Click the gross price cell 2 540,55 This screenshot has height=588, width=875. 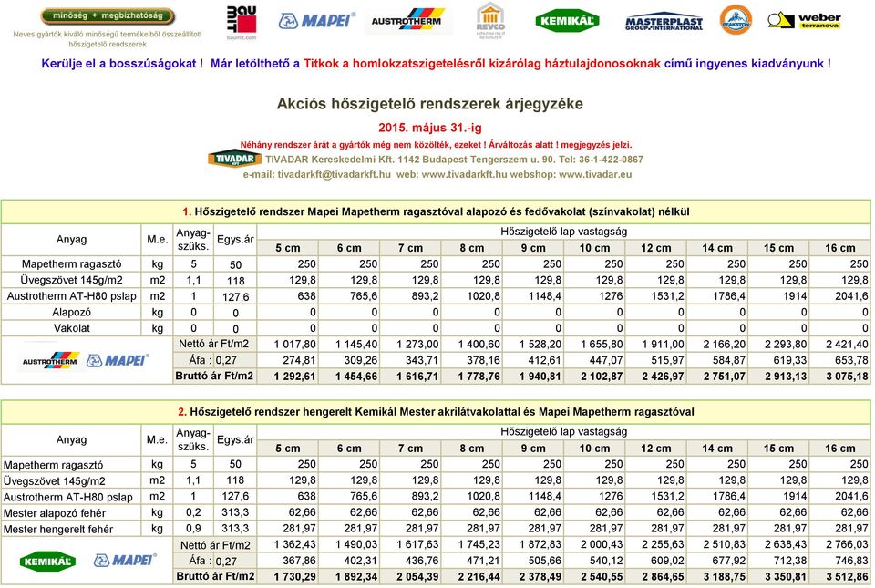(x=594, y=576)
